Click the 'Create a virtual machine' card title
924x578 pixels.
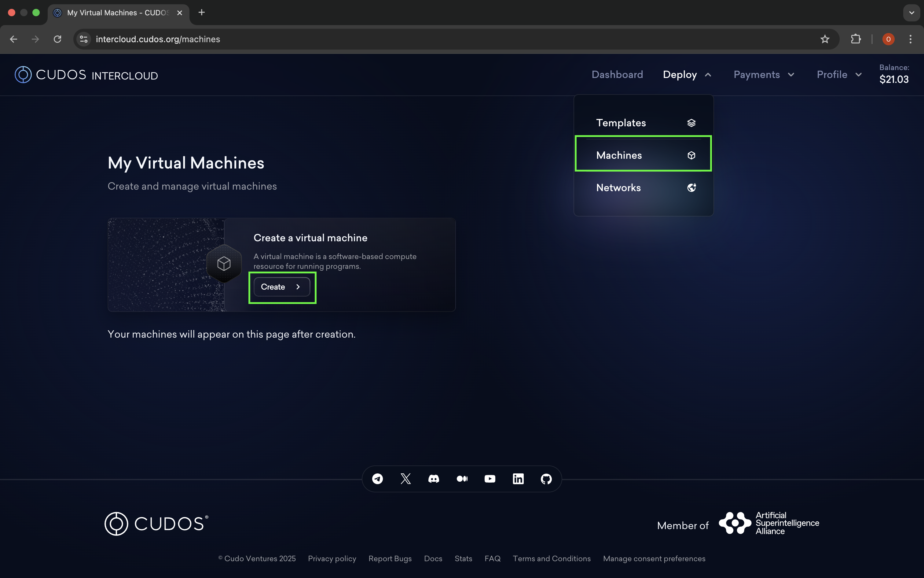(x=310, y=238)
